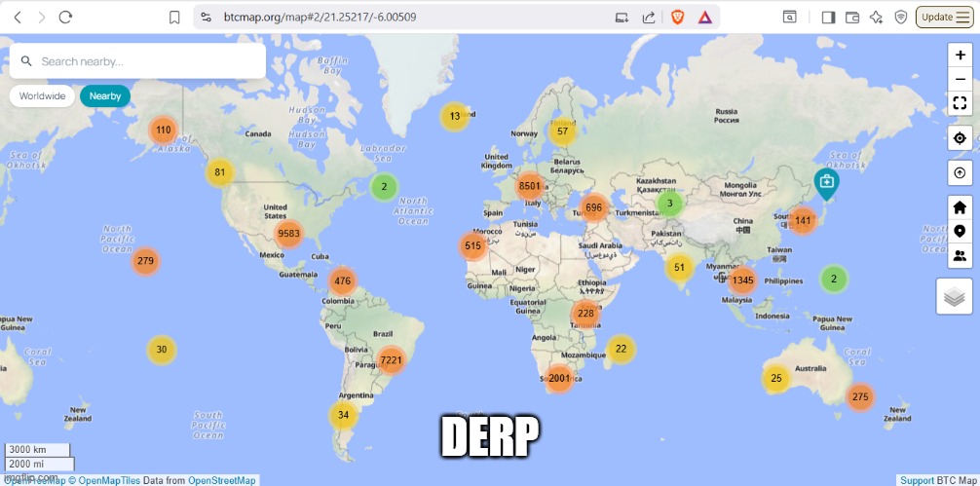Open the OpenStreetMap attribution link
This screenshot has height=486, width=980.
221,480
